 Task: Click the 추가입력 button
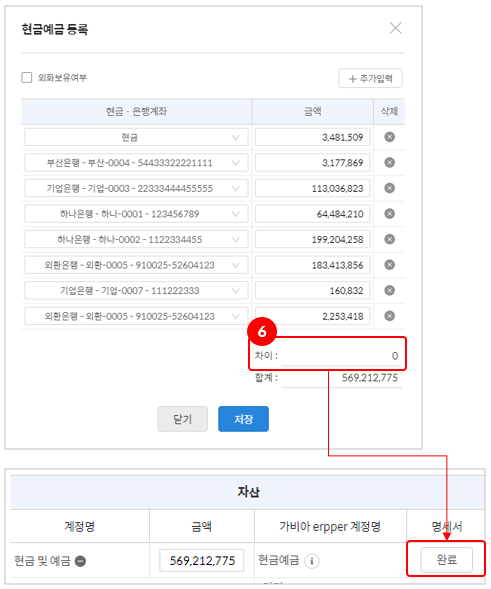click(370, 78)
